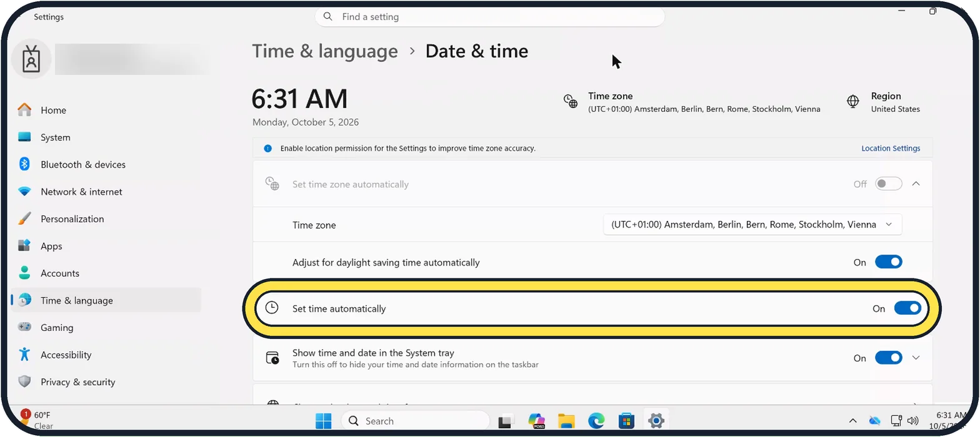The width and height of the screenshot is (980, 437).
Task: Click the info icon in location banner
Action: pyautogui.click(x=267, y=149)
